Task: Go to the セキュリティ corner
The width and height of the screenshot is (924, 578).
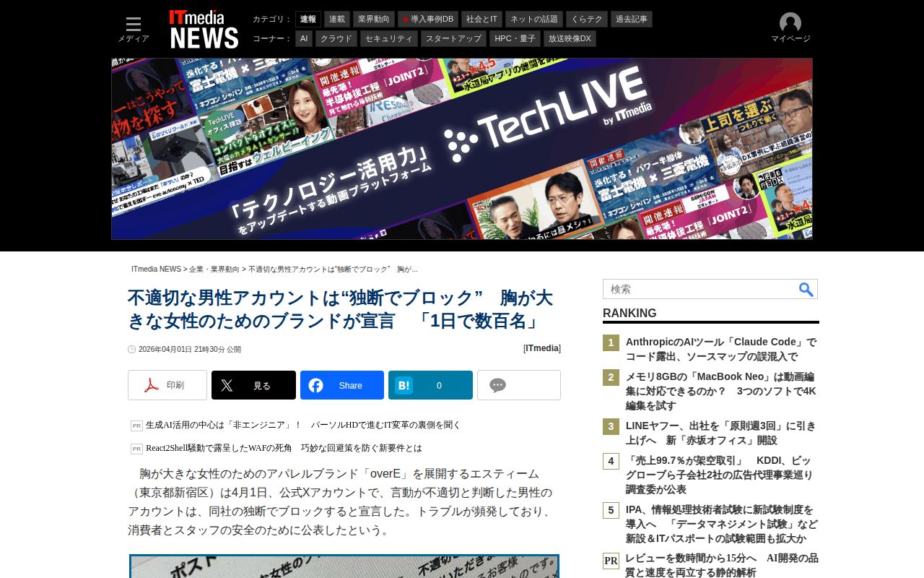Action: (389, 39)
